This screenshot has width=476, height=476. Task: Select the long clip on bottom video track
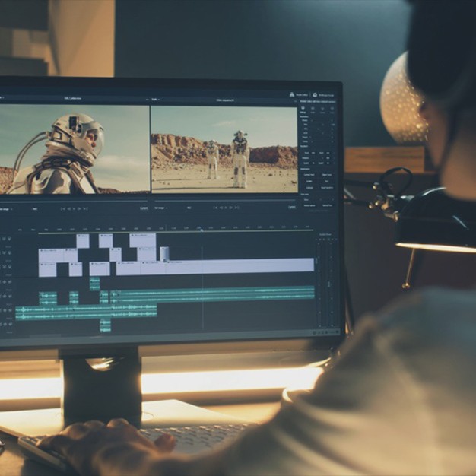[x=240, y=265]
